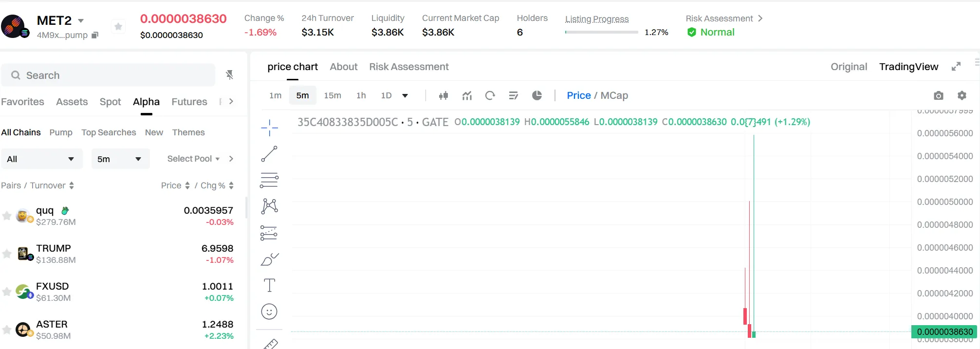The width and height of the screenshot is (980, 349).
Task: Switch chart to MCap view
Action: (614, 95)
